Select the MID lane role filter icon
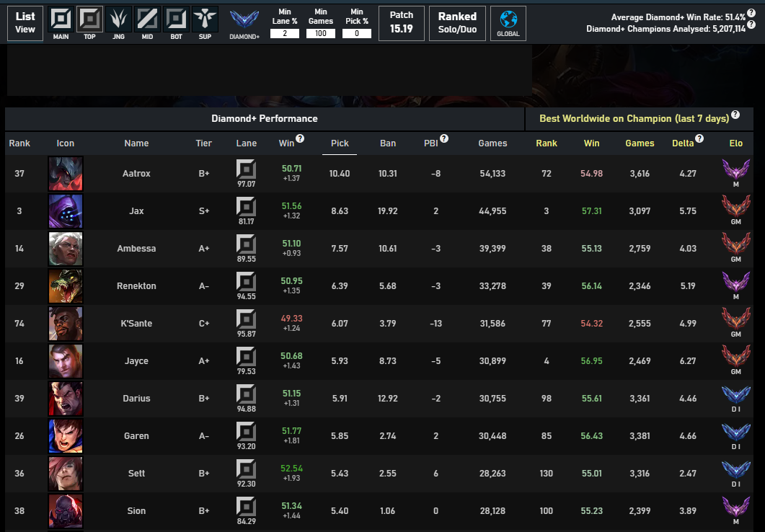This screenshot has height=532, width=765. point(147,19)
